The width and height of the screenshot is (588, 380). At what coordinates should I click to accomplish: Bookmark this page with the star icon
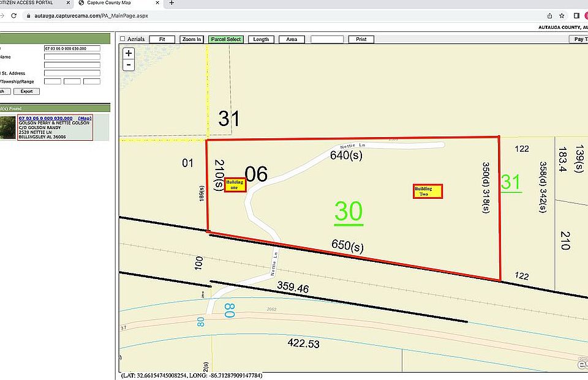tap(562, 16)
